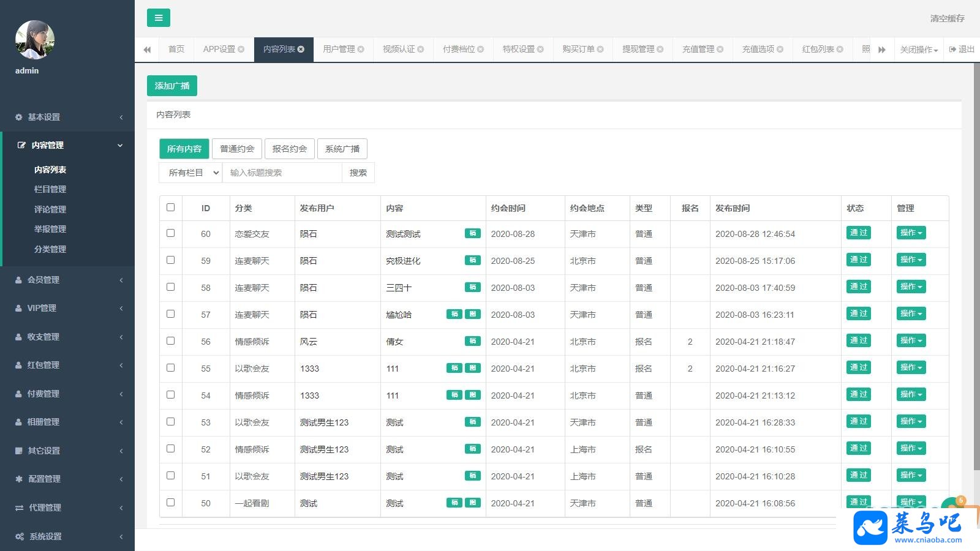Check the box for row ID 59

pos(170,260)
